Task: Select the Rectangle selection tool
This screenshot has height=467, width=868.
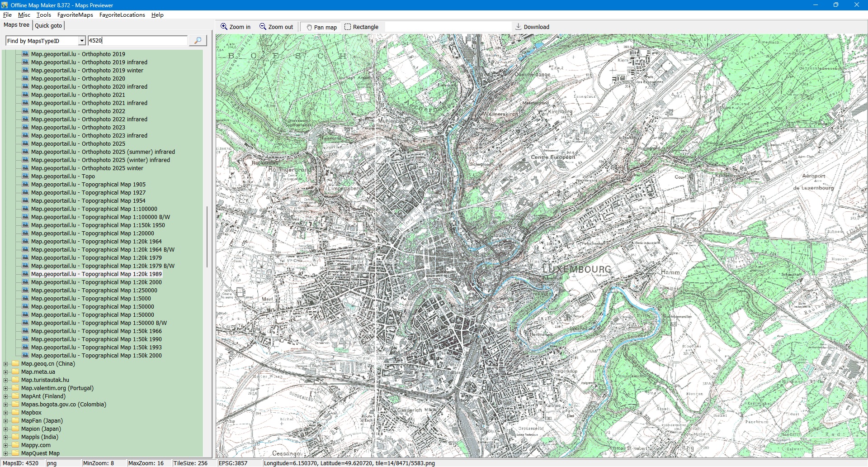Action: point(348,27)
